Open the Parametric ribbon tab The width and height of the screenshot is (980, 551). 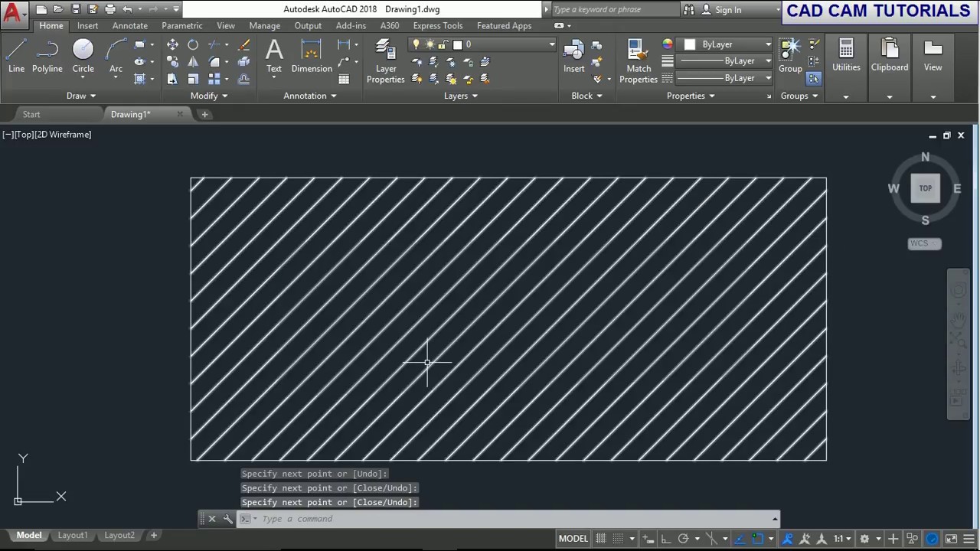(x=182, y=25)
